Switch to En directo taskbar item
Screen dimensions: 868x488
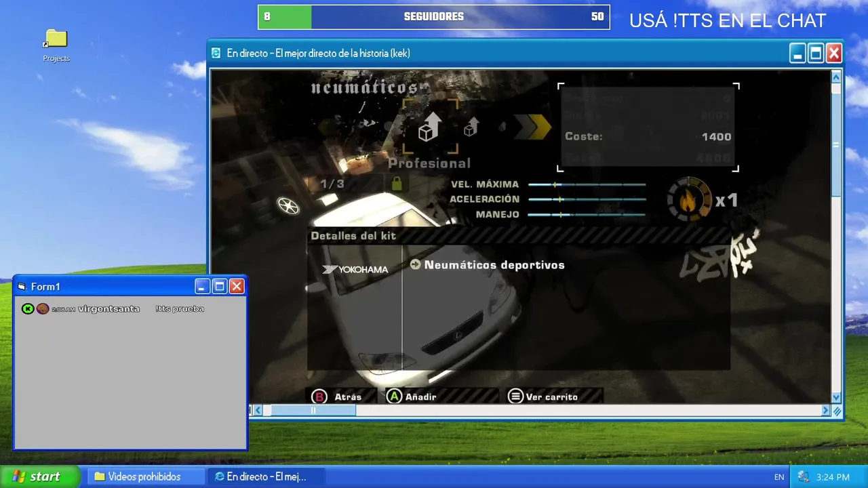point(266,476)
